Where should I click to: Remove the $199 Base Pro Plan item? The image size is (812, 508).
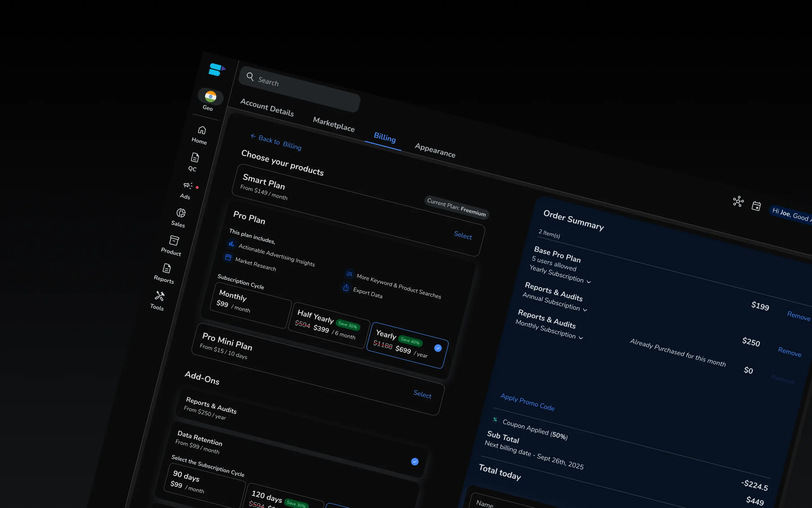coord(798,316)
